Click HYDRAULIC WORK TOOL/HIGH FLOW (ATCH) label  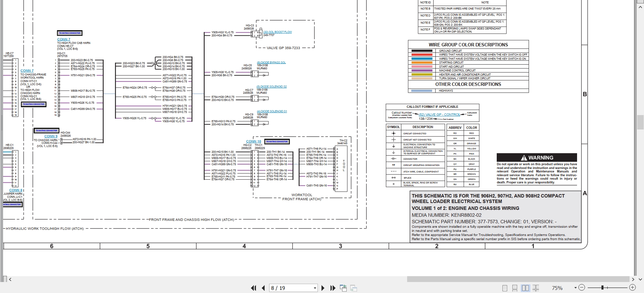[x=45, y=228]
